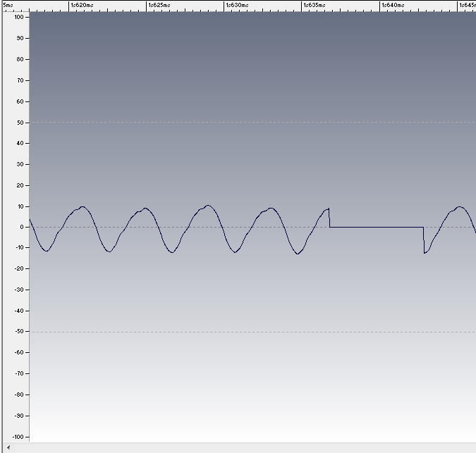Click the flat silent segment of waveform

click(377, 227)
